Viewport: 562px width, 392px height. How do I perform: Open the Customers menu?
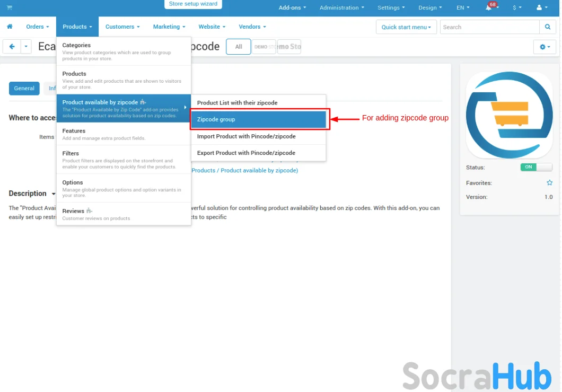click(122, 27)
